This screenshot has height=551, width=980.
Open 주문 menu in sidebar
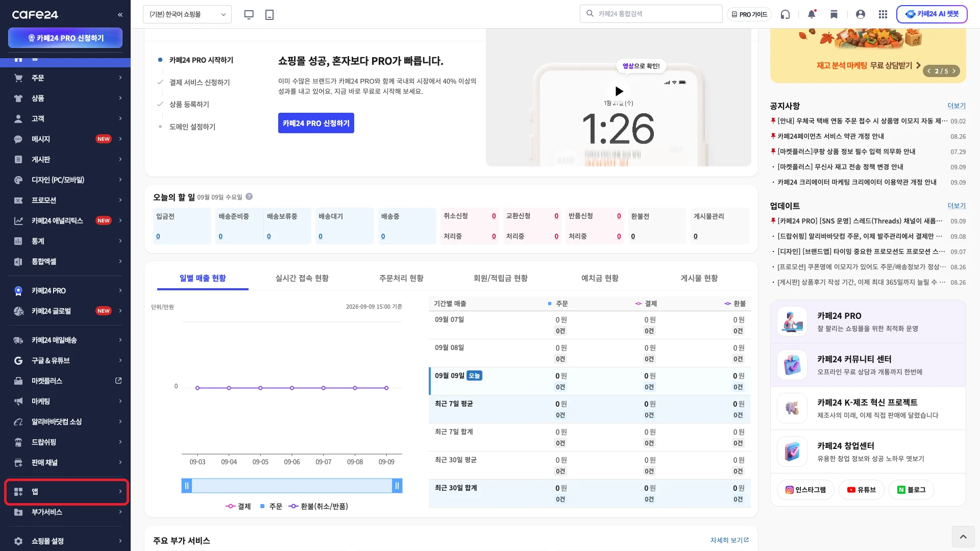click(x=65, y=78)
